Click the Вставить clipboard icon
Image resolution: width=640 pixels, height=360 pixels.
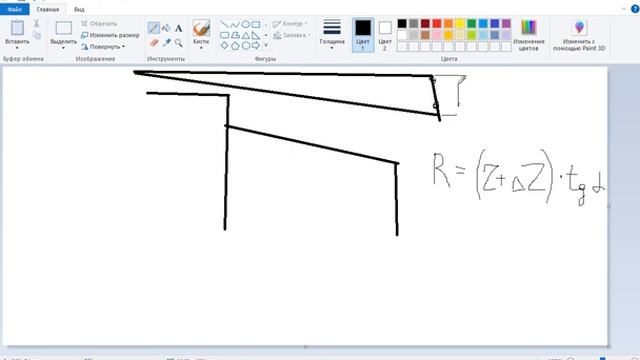[x=17, y=28]
